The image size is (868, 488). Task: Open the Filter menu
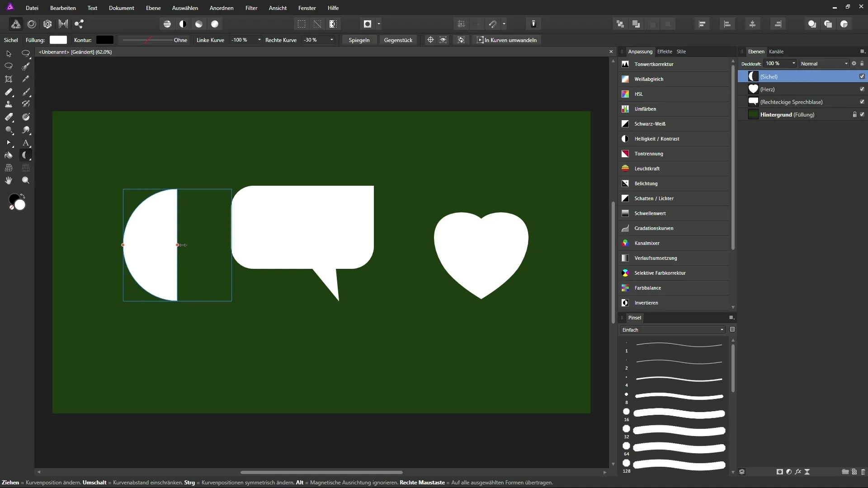[251, 8]
